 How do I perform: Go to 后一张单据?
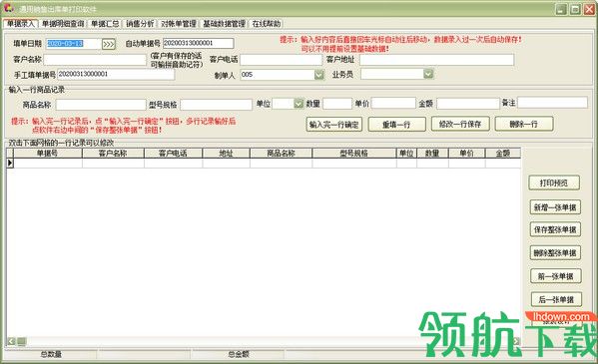[x=556, y=299]
